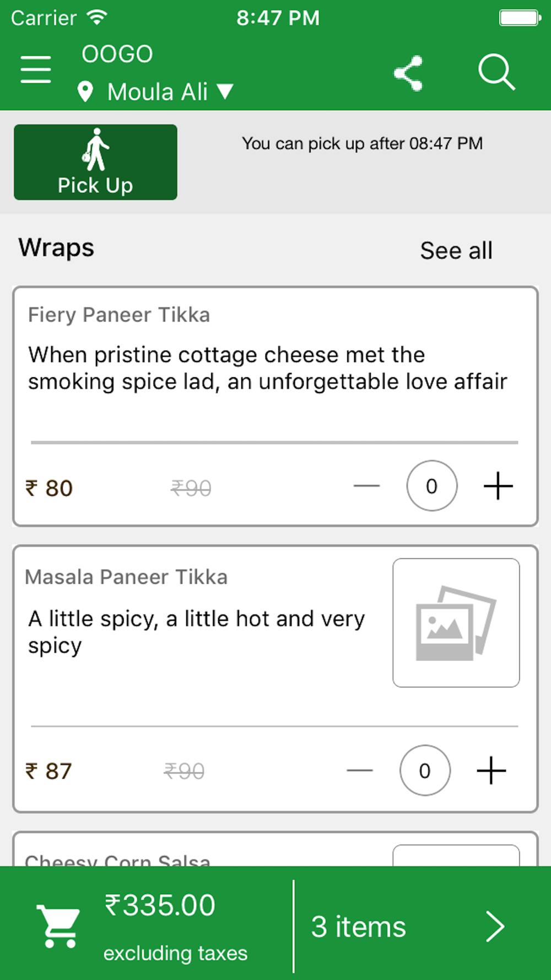Image resolution: width=551 pixels, height=980 pixels.
Task: View the 3 items in cart
Action: click(359, 927)
